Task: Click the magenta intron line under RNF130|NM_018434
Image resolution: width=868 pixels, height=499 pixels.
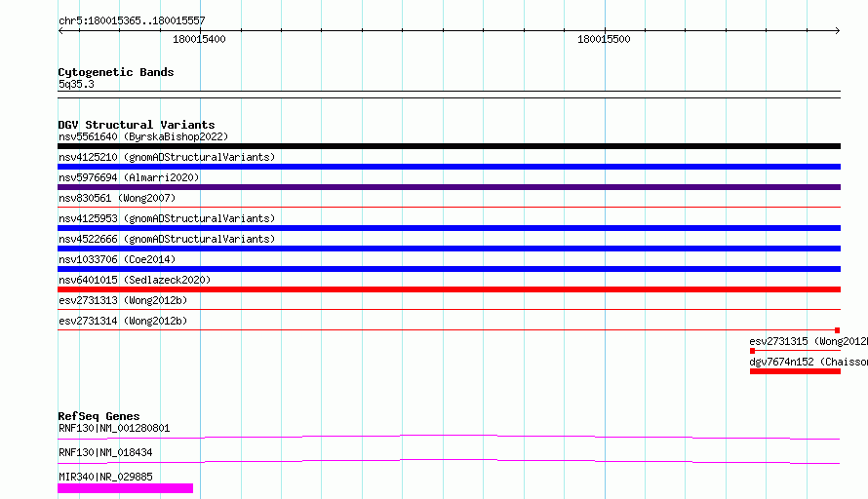Action: pos(449,461)
